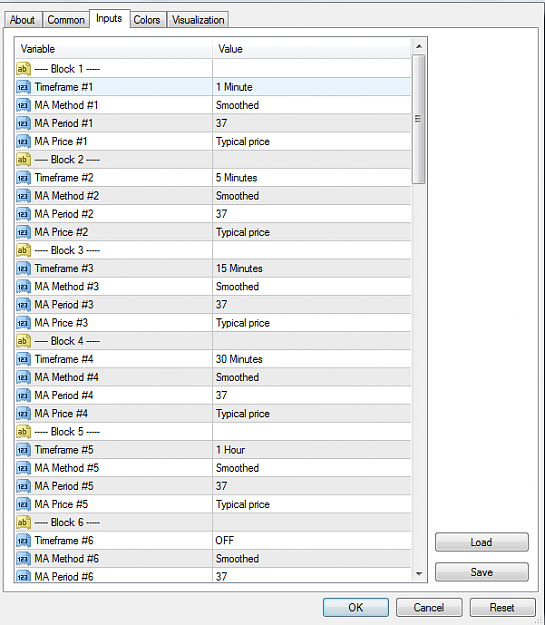Image resolution: width=545 pixels, height=625 pixels.
Task: Click the icon next to MA Price #4
Action: pyautogui.click(x=23, y=414)
